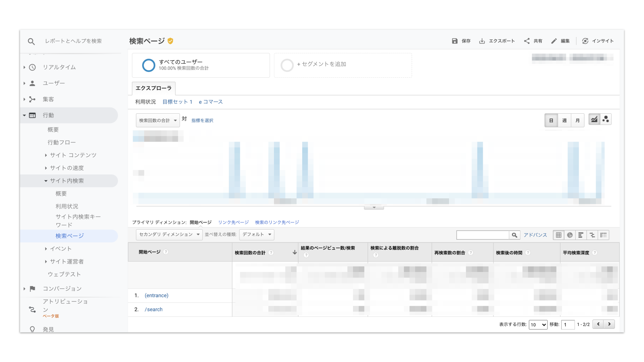The height and width of the screenshot is (362, 644).
Task: Click the ユーザー person icon
Action: click(33, 83)
